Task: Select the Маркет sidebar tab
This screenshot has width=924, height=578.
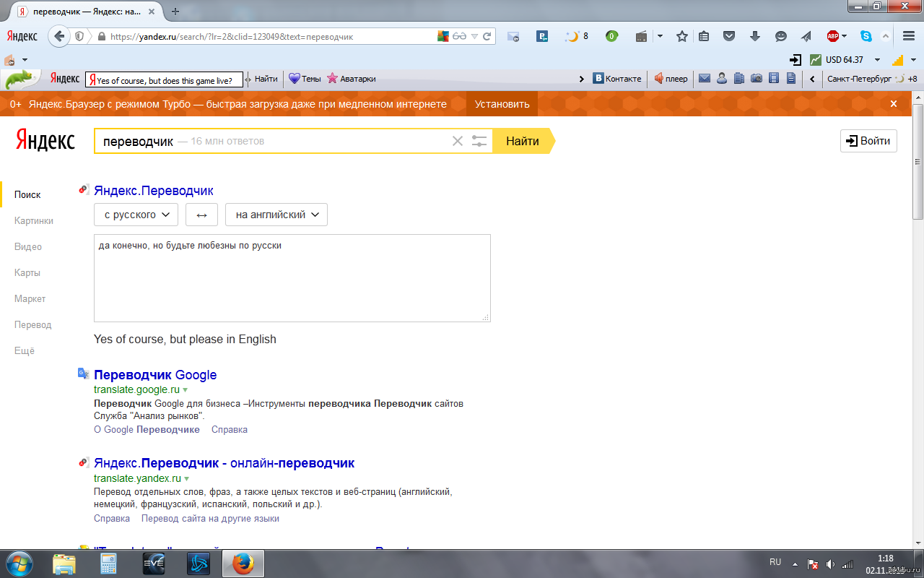Action: tap(30, 298)
